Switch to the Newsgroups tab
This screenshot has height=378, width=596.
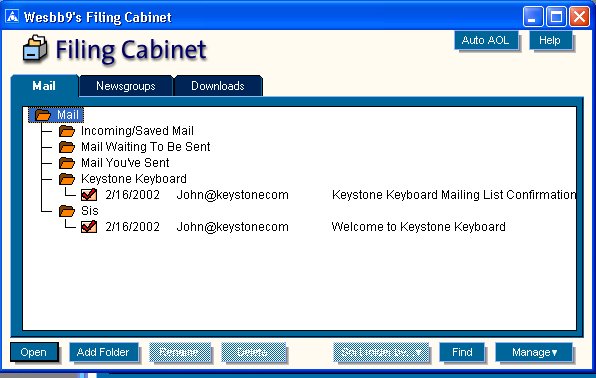[126, 86]
